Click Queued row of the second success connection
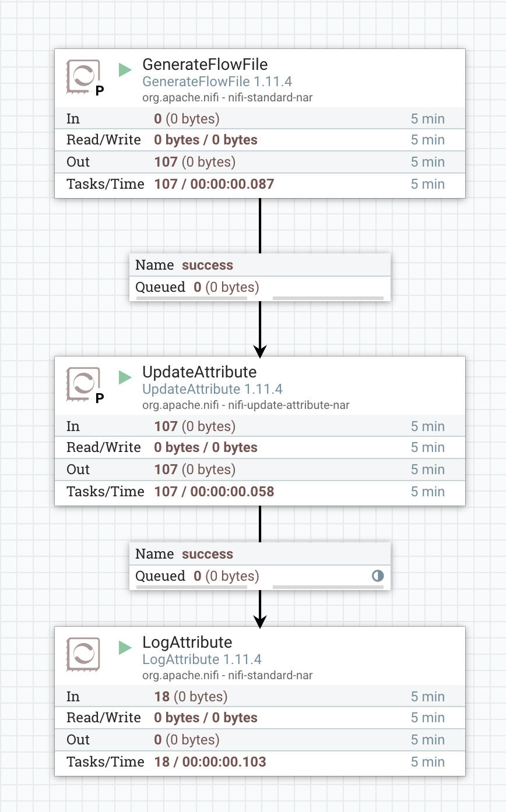The image size is (506, 812). click(x=260, y=576)
